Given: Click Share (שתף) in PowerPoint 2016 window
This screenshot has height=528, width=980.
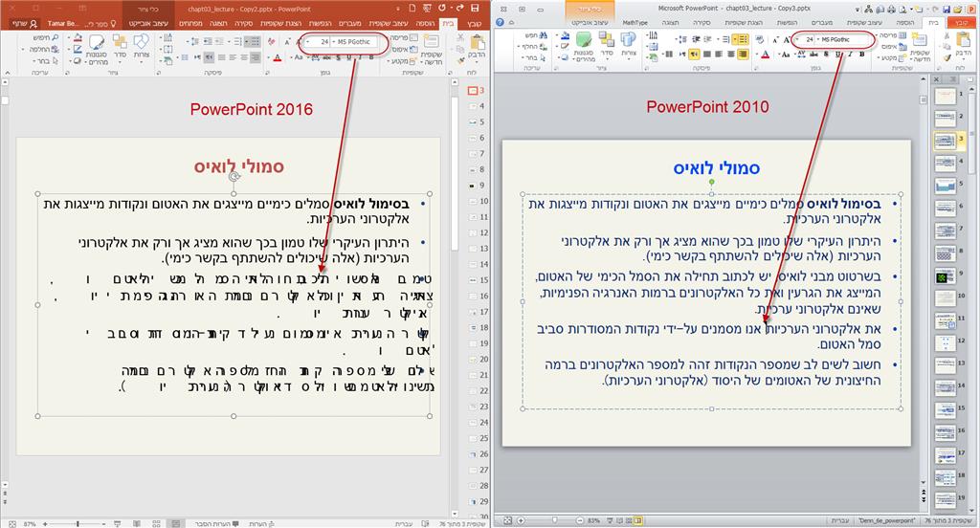Looking at the screenshot, I should point(25,24).
